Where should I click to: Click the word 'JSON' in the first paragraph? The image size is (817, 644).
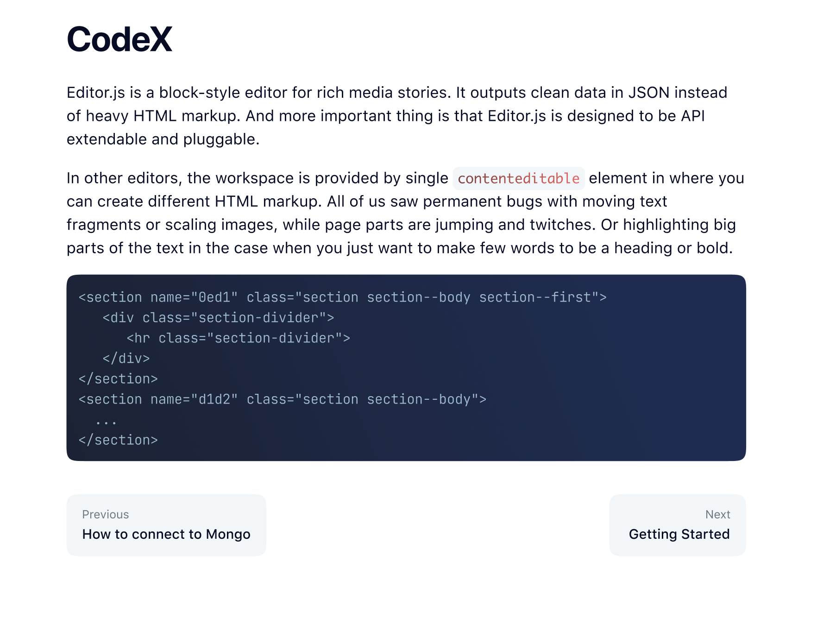[650, 93]
